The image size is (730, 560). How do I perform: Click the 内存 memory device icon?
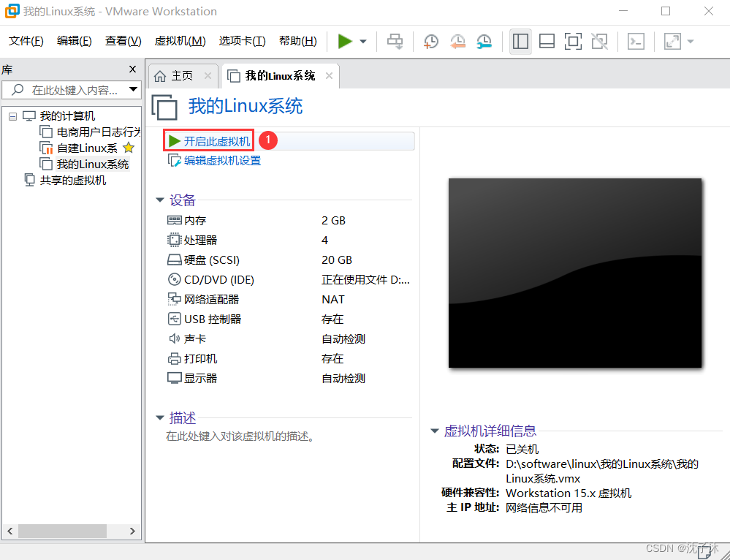click(x=174, y=220)
